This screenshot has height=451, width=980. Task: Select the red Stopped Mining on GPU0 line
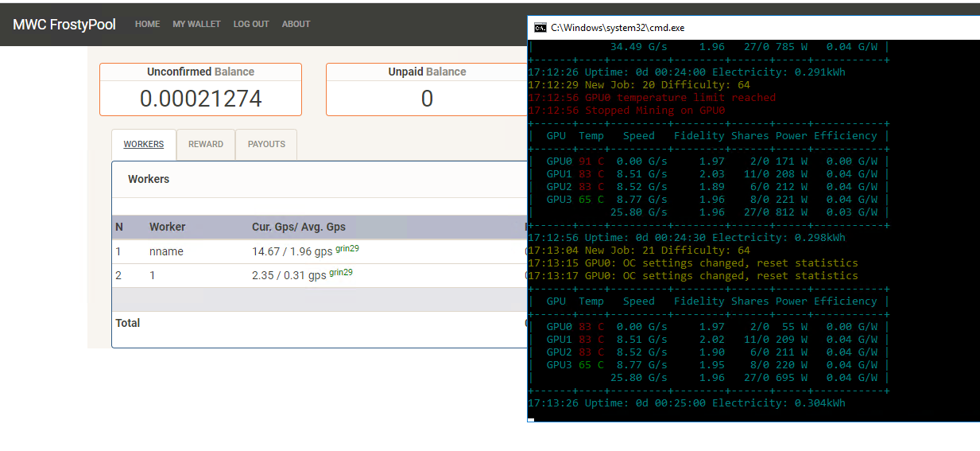[626, 111]
